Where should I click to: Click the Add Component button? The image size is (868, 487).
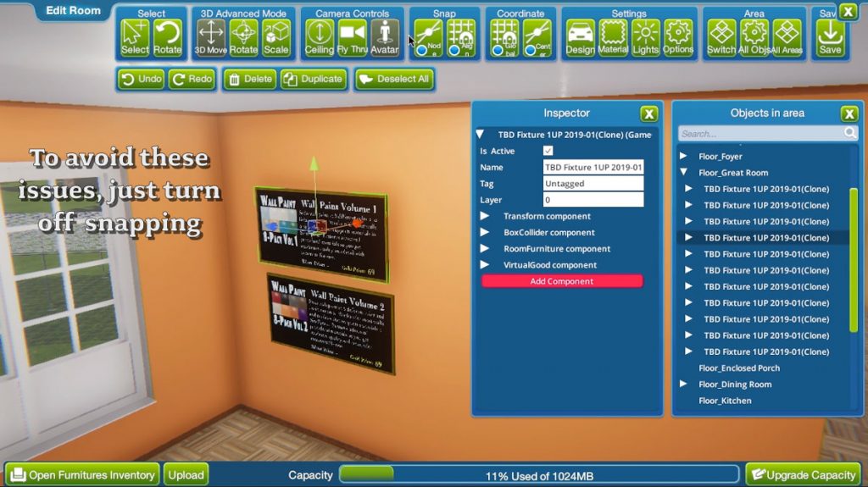coord(562,281)
